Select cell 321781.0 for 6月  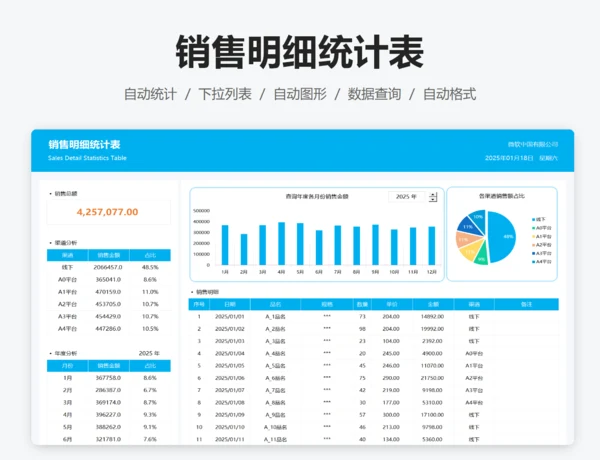(x=108, y=439)
